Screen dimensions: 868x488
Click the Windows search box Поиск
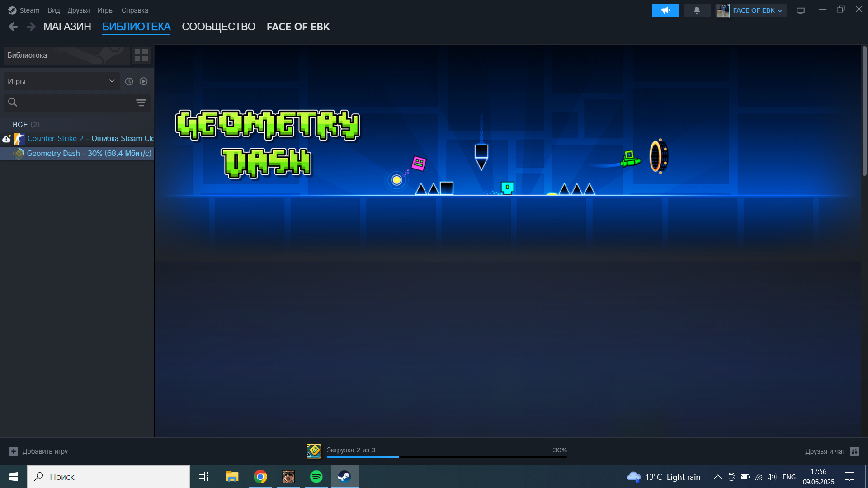coord(108,477)
